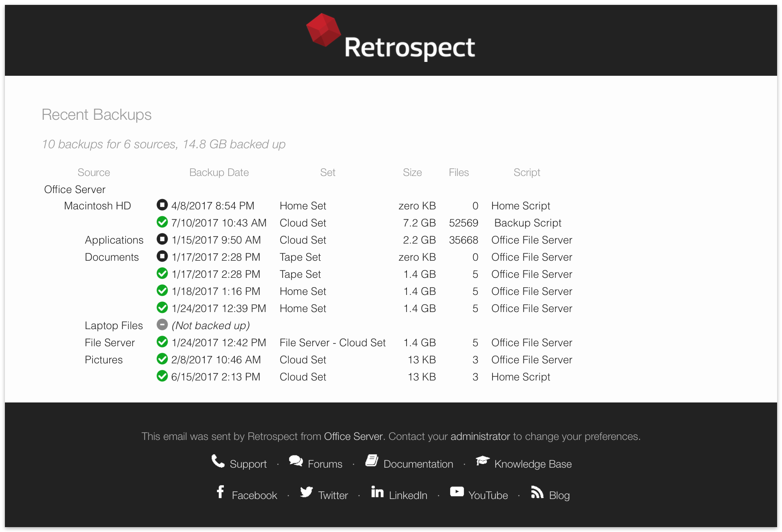This screenshot has width=782, height=532.
Task: Select the File Server source
Action: (x=110, y=343)
